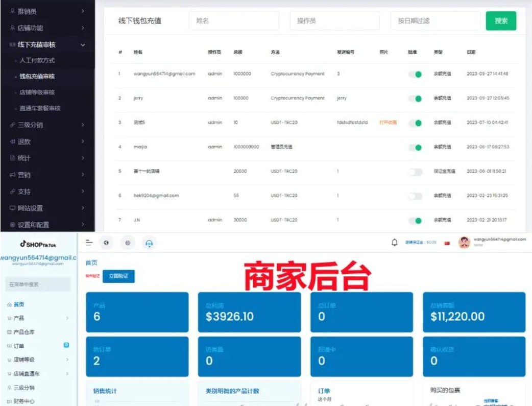Enable approval toggle for hek9204@gmail.com

415,196
